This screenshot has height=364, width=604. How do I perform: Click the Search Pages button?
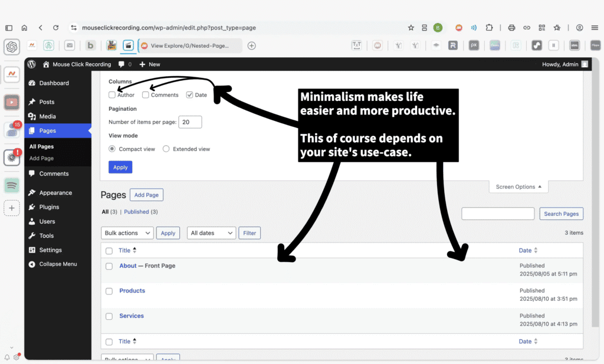561,214
